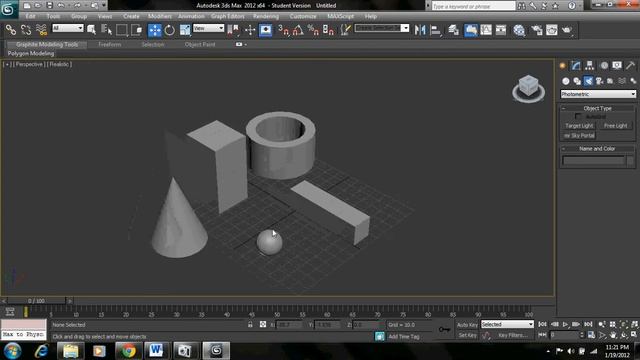Screen dimensions: 640x360
Task: Toggle the Spinner Snap icon
Action: coord(328,30)
